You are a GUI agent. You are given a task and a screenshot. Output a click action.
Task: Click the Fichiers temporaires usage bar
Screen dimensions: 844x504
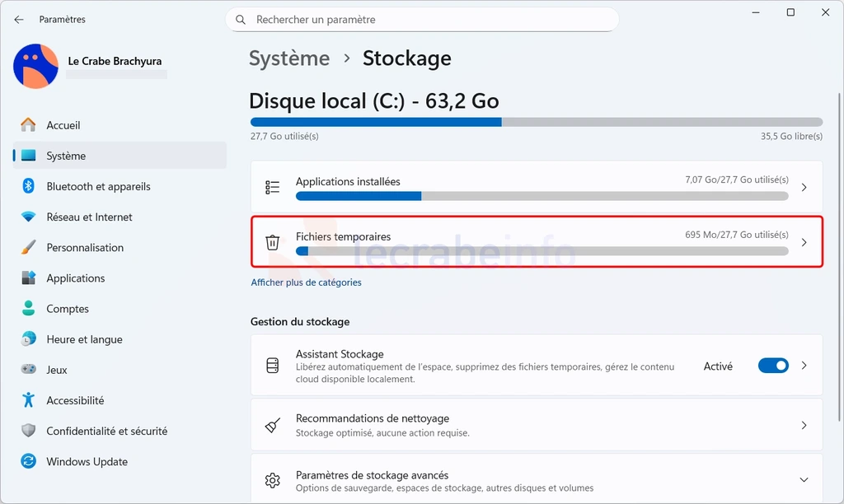[x=542, y=251]
